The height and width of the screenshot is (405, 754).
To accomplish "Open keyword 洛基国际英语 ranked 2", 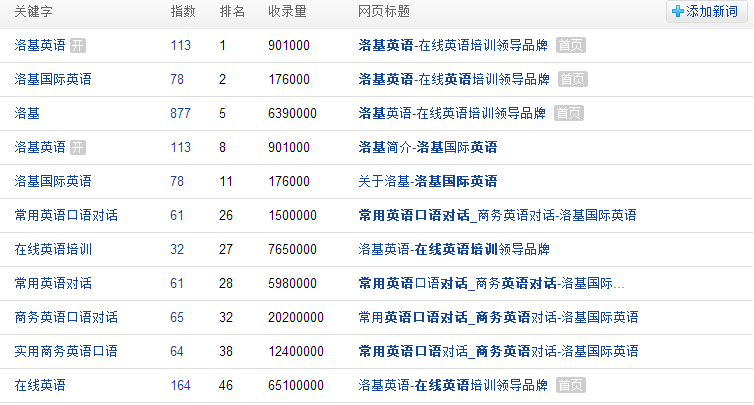I will pos(53,79).
